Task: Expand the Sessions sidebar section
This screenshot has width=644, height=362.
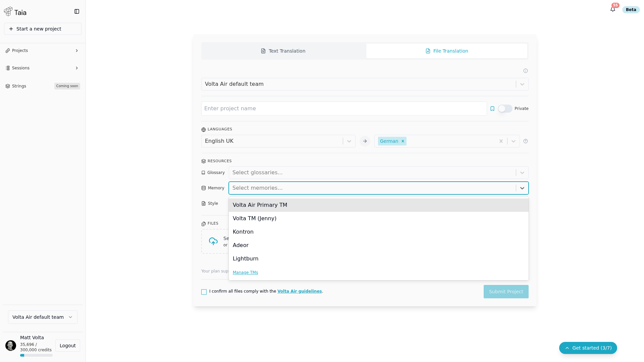Action: (43, 68)
